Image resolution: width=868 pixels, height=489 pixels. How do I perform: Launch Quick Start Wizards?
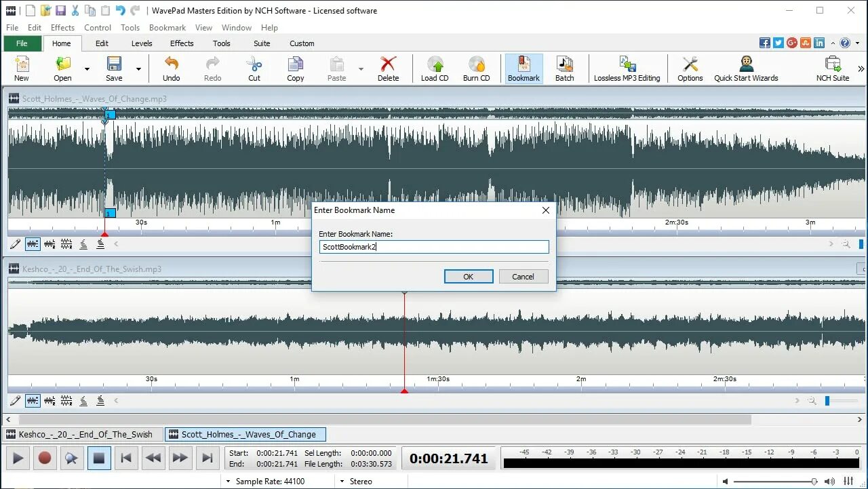(745, 68)
